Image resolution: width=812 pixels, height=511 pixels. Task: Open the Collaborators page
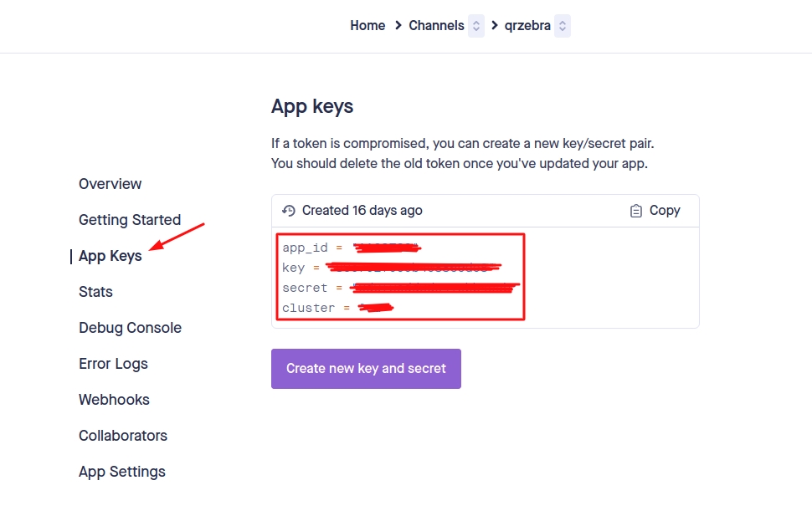[123, 436]
